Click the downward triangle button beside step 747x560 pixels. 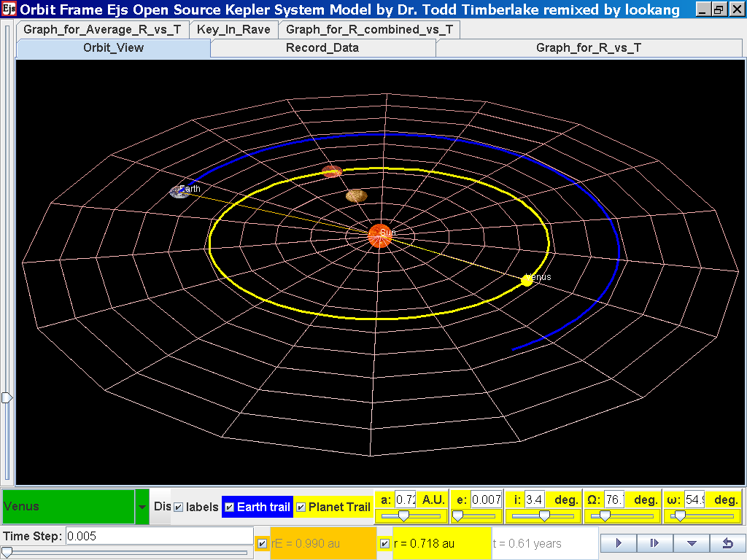click(x=691, y=543)
